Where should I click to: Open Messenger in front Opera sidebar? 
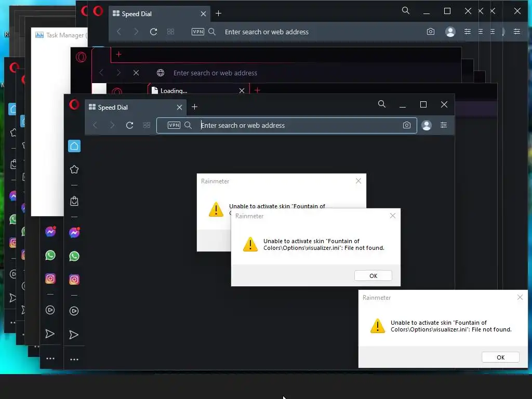74,232
